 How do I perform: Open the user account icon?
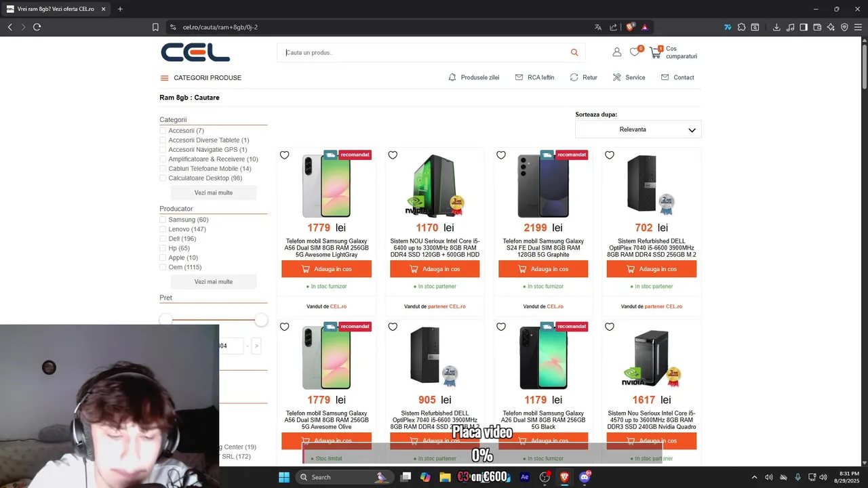click(x=617, y=52)
